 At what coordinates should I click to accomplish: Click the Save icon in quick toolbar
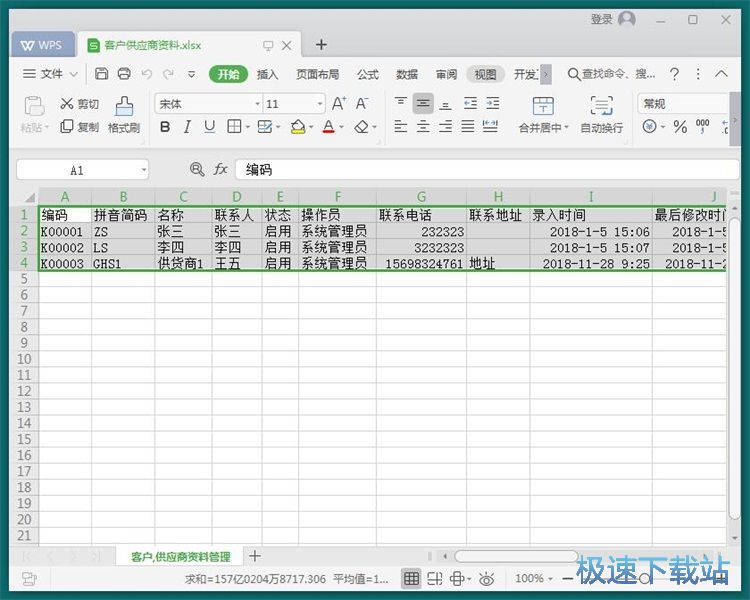(101, 74)
